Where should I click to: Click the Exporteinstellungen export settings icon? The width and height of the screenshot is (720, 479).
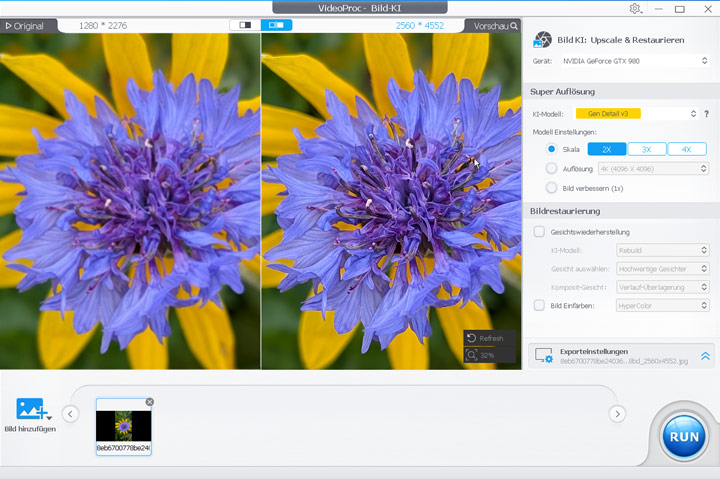pos(544,355)
